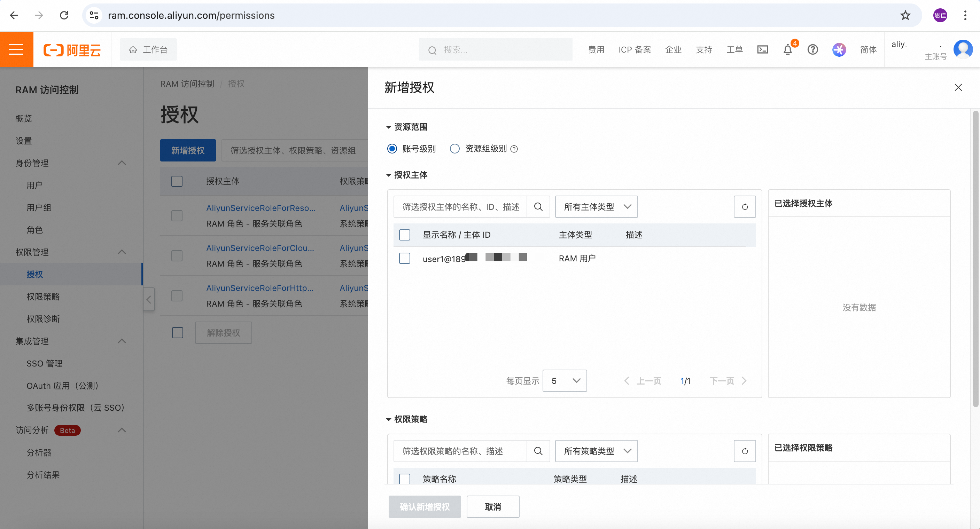The height and width of the screenshot is (529, 980).
Task: Open AliyunServiceRoleForReso... link
Action: click(260, 208)
